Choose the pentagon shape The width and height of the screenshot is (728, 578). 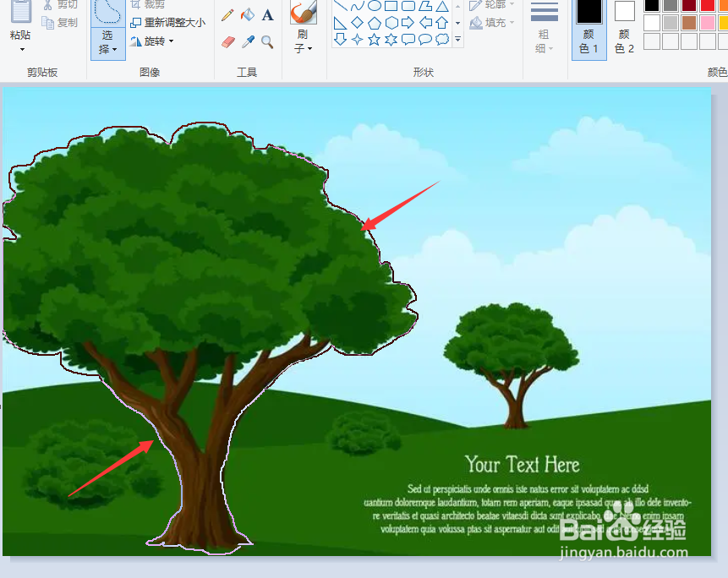click(x=375, y=22)
